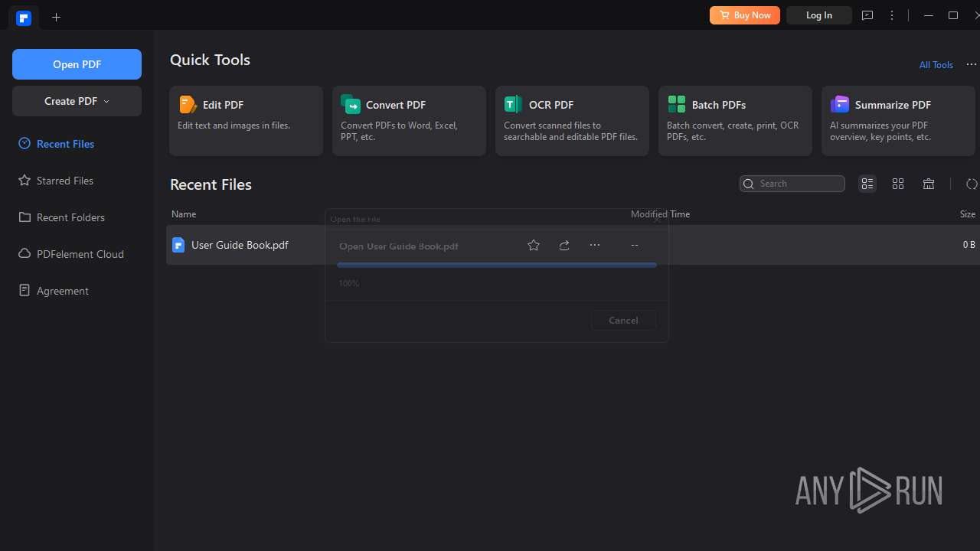This screenshot has width=980, height=551.
Task: Open the Summarize PDF quick tool
Action: tap(898, 121)
